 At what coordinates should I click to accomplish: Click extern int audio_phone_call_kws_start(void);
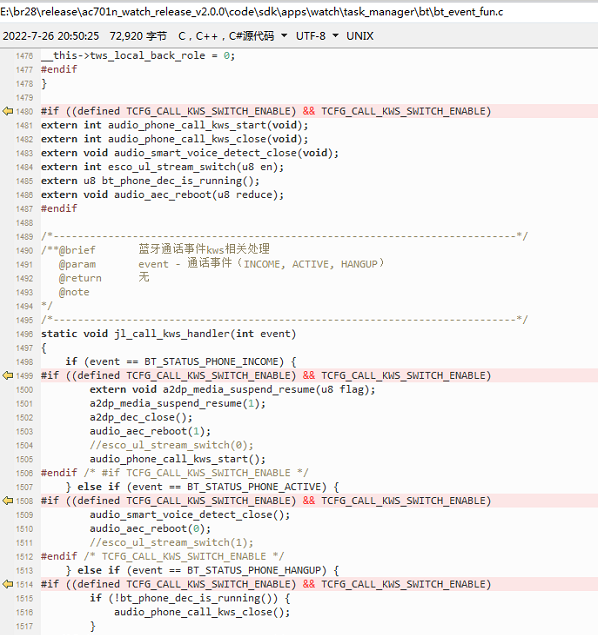175,125
